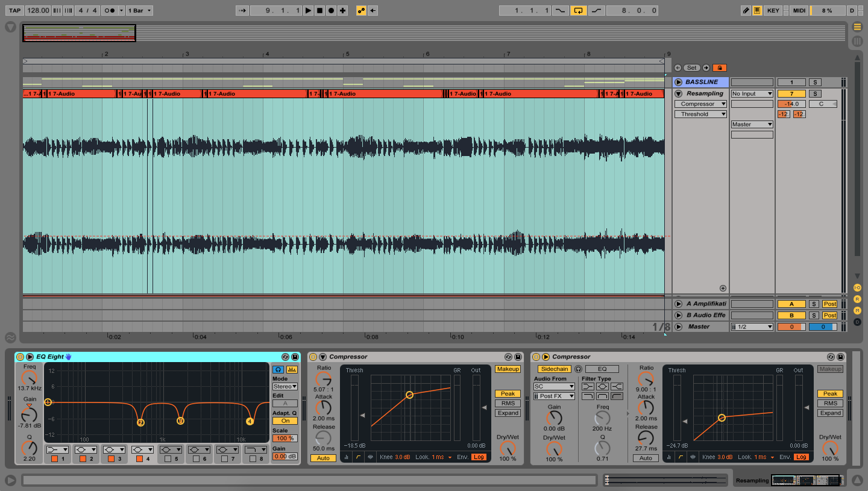The height and width of the screenshot is (491, 868).
Task: Show the Track Delay D toggle
Action: tap(857, 322)
